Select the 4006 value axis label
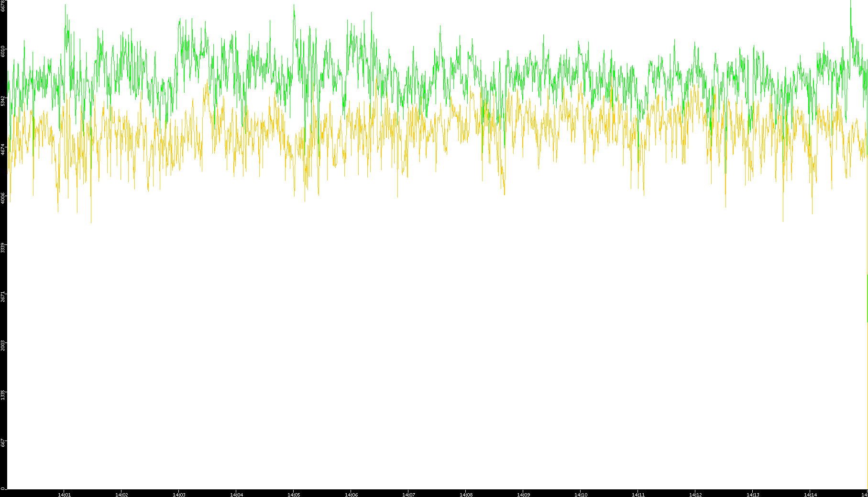The width and height of the screenshot is (868, 497). pos(3,198)
